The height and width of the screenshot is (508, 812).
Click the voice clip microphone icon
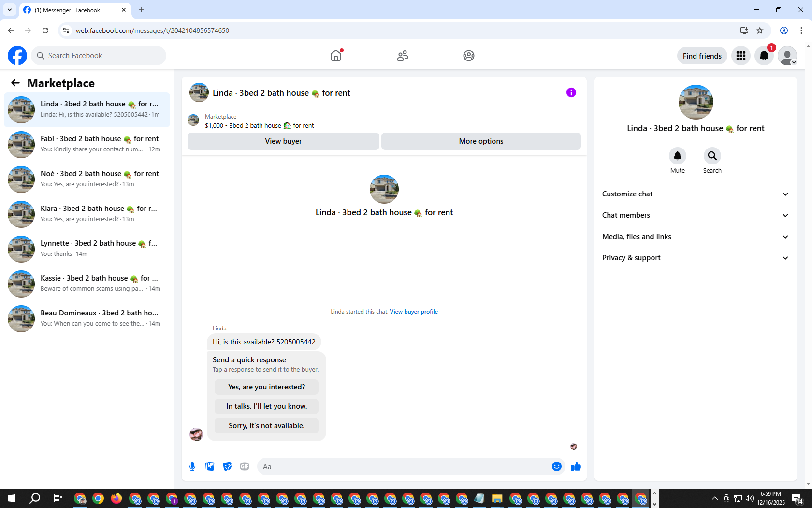[x=192, y=466]
